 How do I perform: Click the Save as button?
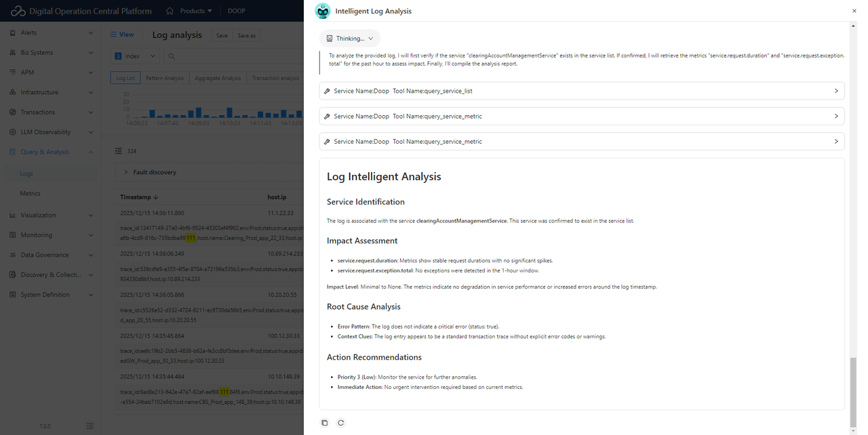(x=247, y=35)
